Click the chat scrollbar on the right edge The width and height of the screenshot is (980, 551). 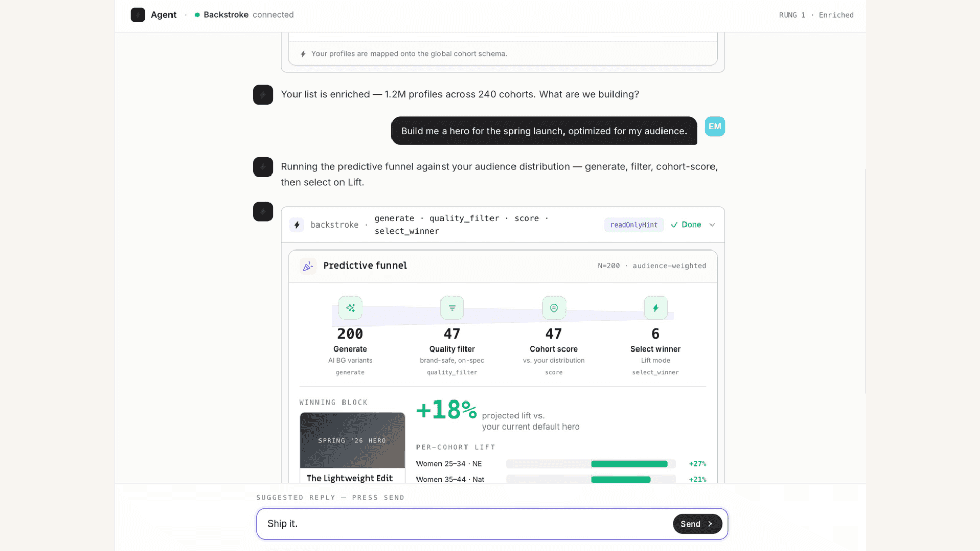click(x=865, y=281)
